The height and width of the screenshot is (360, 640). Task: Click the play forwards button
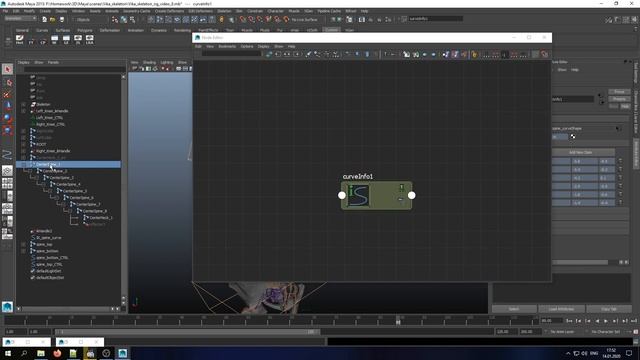606,321
